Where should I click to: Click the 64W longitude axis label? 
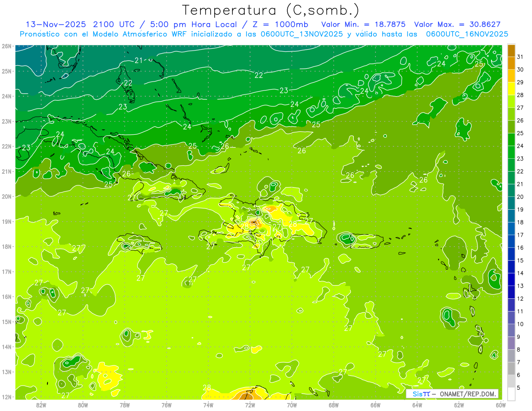coord(417,405)
